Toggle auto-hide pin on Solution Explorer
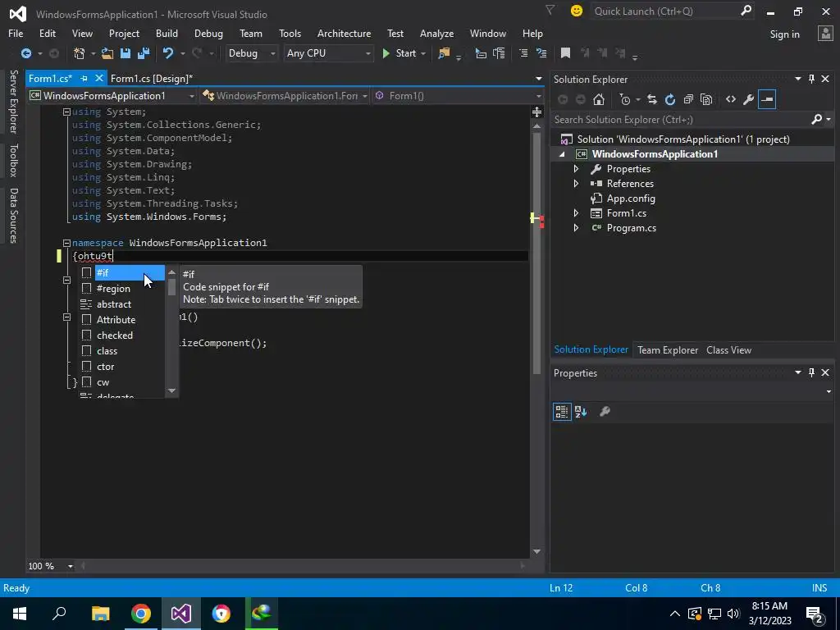Viewport: 840px width, 630px height. pyautogui.click(x=811, y=79)
